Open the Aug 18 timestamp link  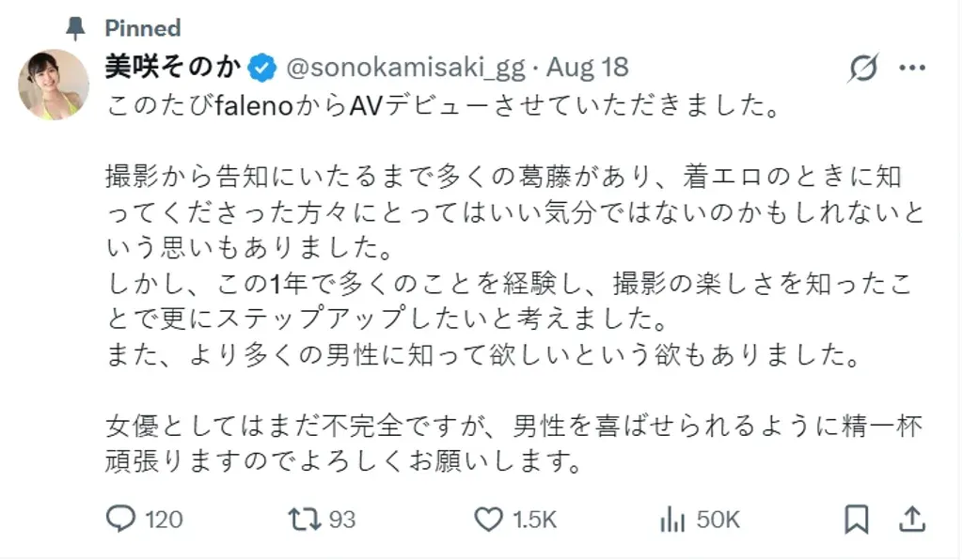click(588, 68)
